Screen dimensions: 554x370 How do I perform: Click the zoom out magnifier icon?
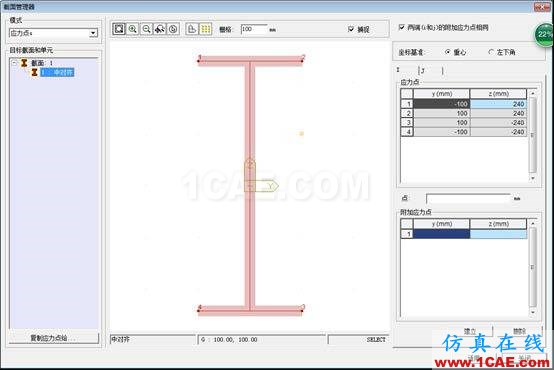(146, 29)
